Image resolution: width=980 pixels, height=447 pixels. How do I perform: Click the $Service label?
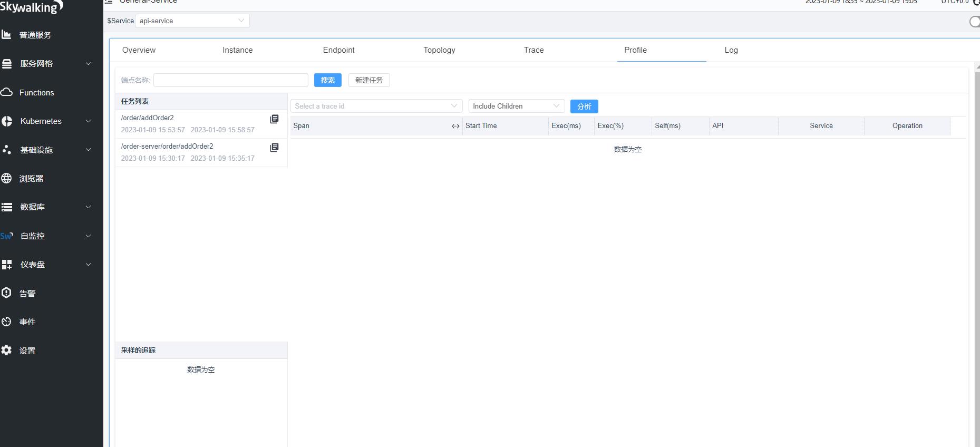120,21
